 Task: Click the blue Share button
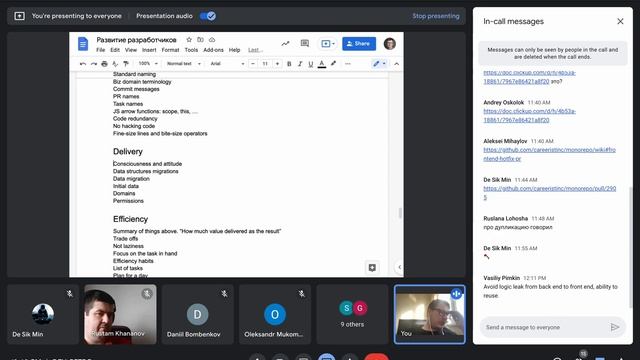[359, 44]
